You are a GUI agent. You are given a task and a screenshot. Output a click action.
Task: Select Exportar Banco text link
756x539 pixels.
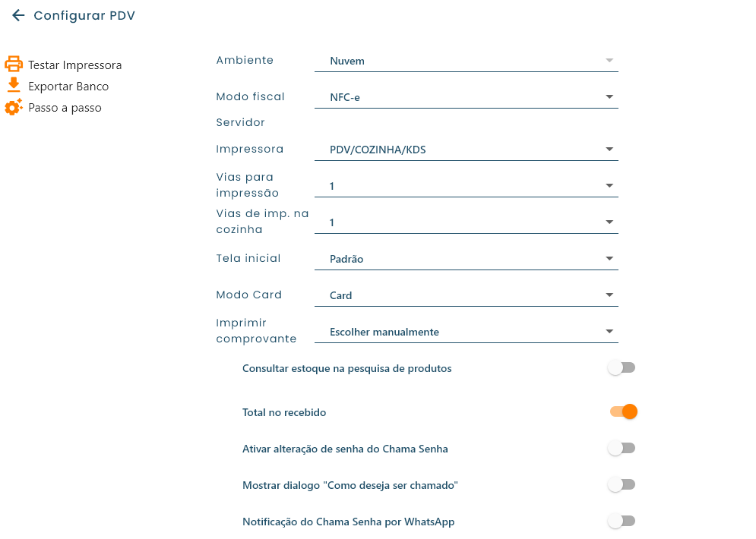click(68, 87)
